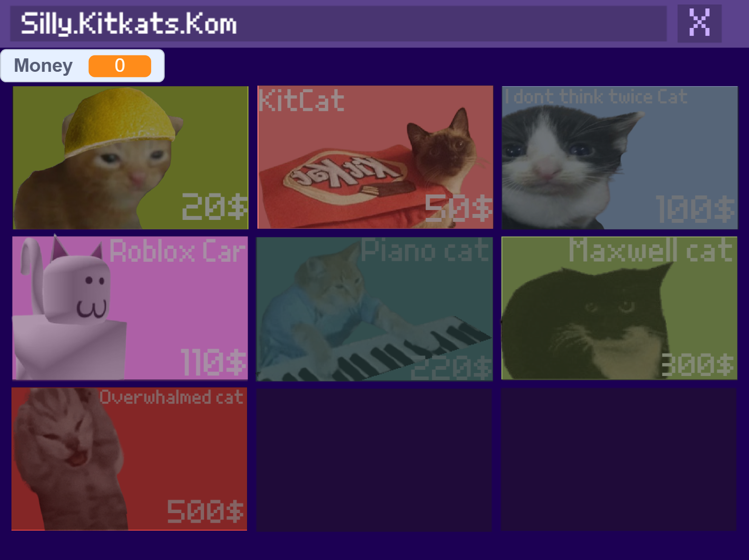The width and height of the screenshot is (749, 560).
Task: Click the Money variable label
Action: point(43,65)
